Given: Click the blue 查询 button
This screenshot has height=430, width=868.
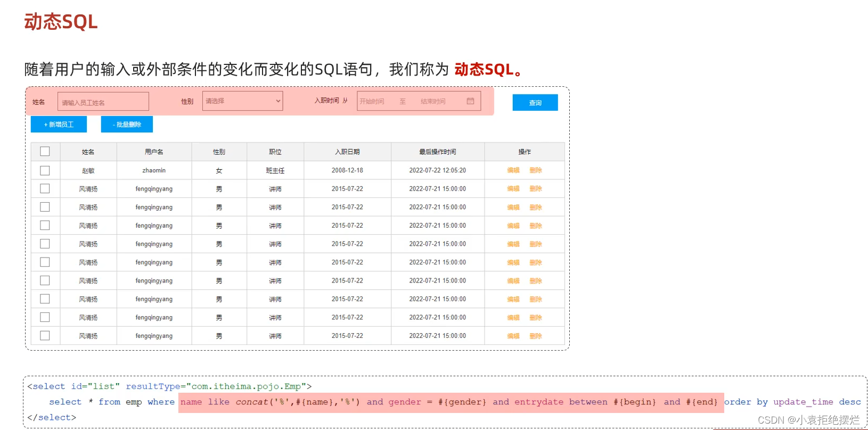Looking at the screenshot, I should (x=535, y=103).
